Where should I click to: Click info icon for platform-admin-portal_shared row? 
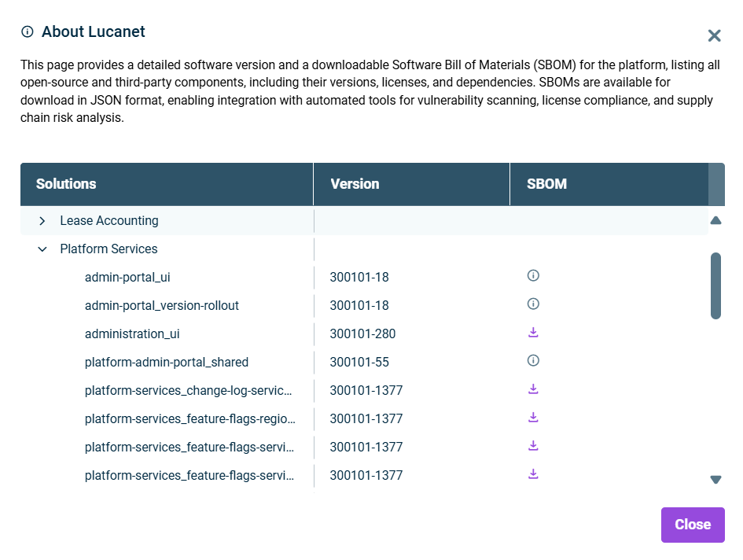[533, 361]
